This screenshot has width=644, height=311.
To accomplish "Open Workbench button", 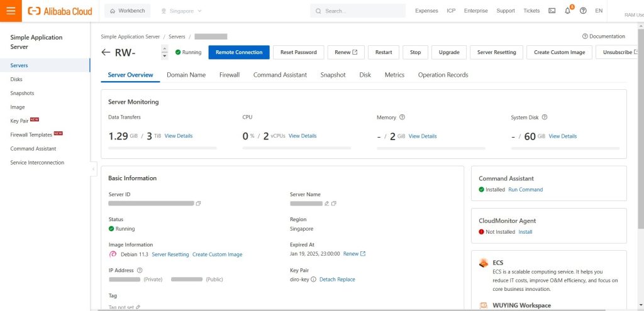I will (x=127, y=11).
